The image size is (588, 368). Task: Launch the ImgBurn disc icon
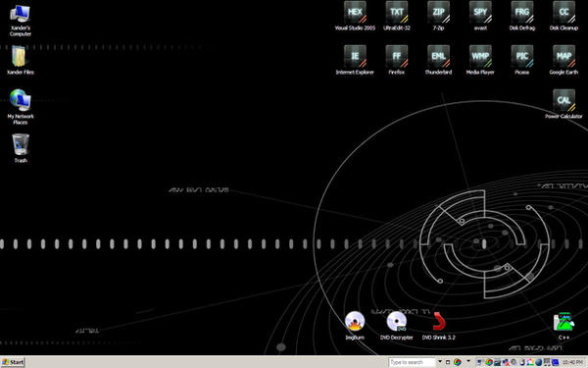point(355,326)
